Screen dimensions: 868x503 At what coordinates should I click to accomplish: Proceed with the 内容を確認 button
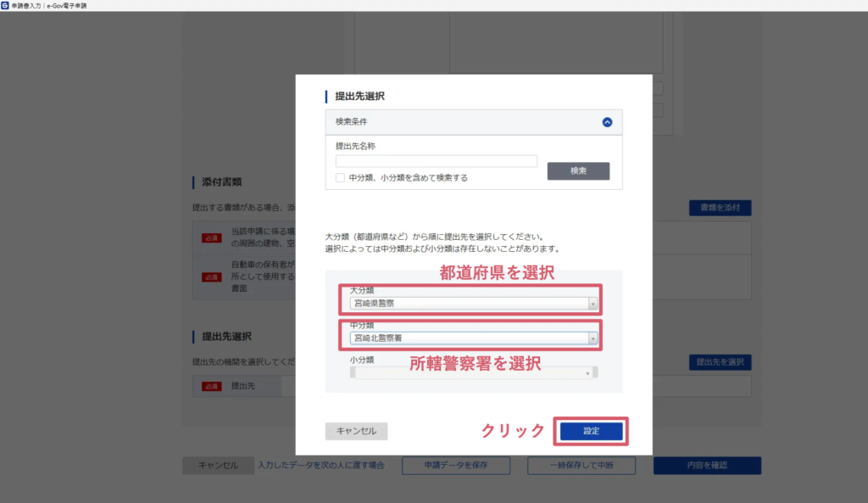pos(707,466)
